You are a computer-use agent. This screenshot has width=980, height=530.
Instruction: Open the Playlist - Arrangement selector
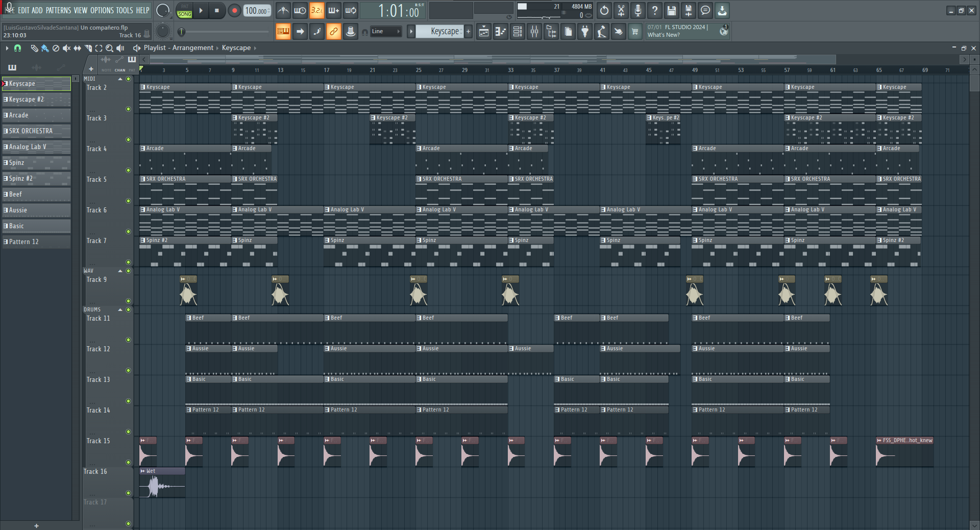point(178,48)
